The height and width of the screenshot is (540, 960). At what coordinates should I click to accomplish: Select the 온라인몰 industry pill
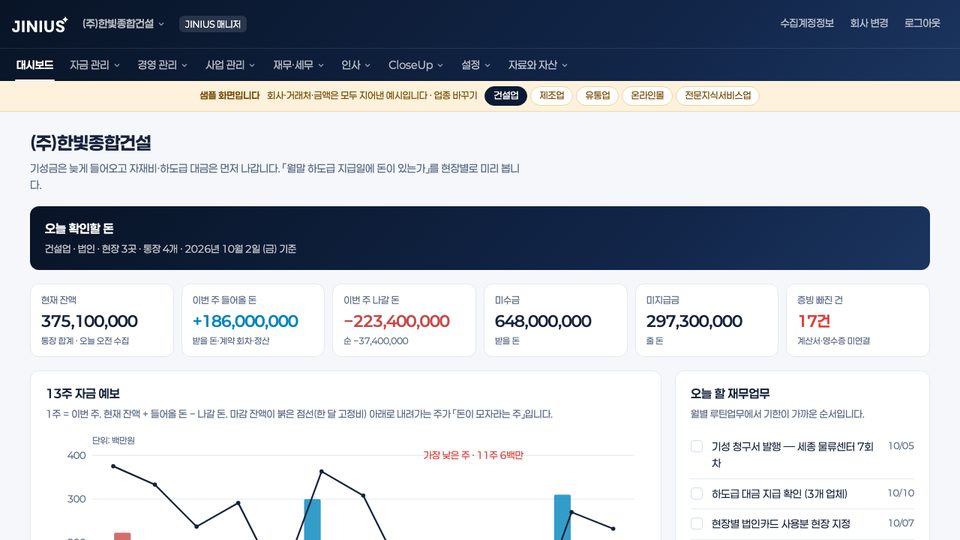point(647,96)
